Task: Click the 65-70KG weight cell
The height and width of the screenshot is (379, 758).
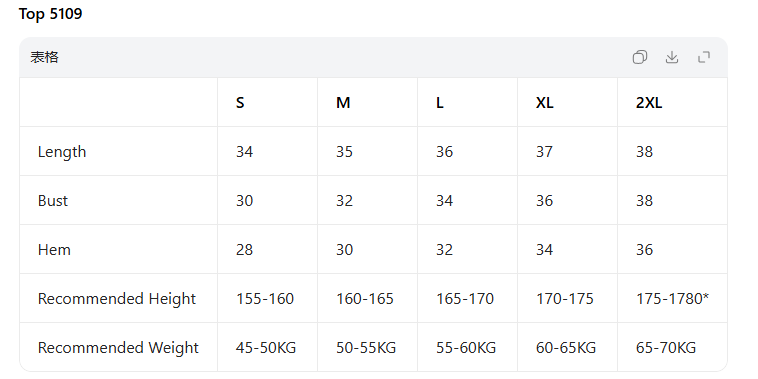Action: 666,348
